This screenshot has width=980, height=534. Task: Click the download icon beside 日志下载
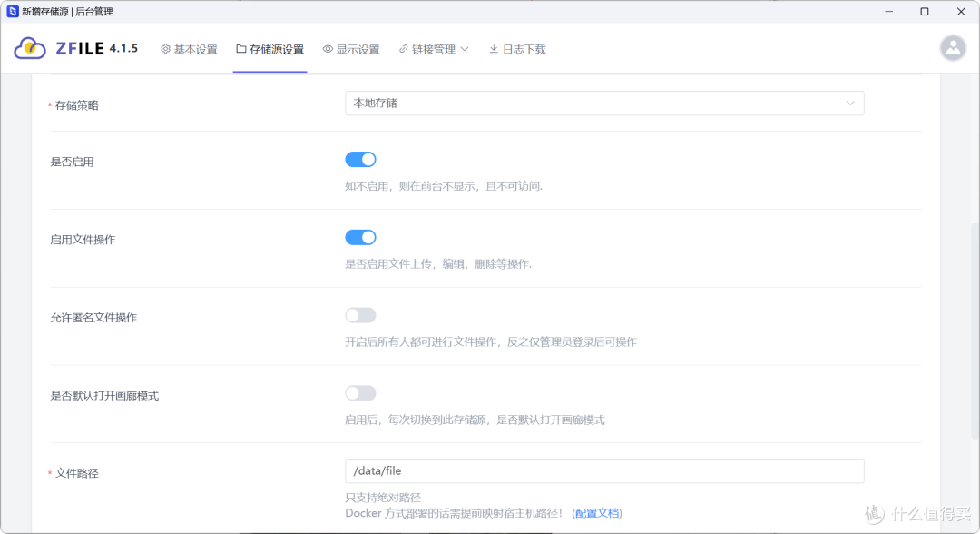[494, 49]
